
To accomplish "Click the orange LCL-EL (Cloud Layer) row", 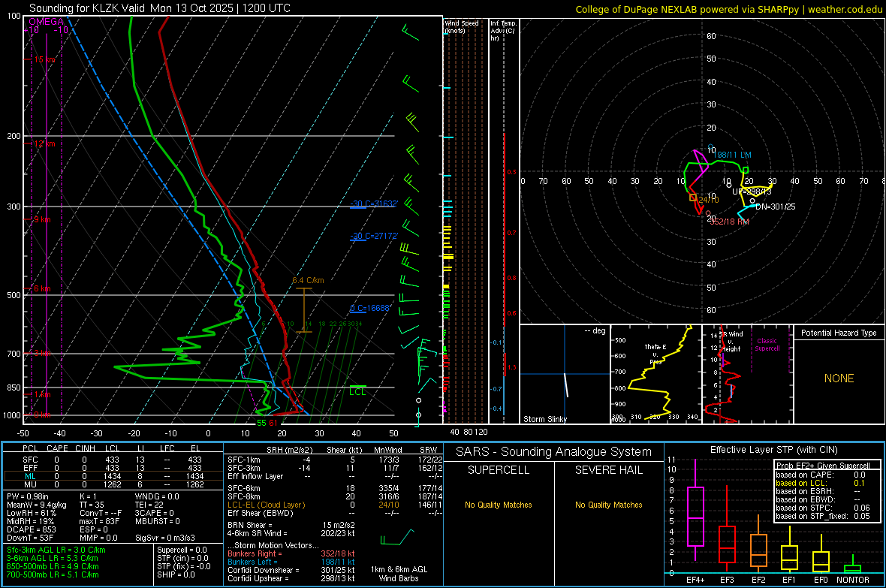I will click(x=335, y=505).
